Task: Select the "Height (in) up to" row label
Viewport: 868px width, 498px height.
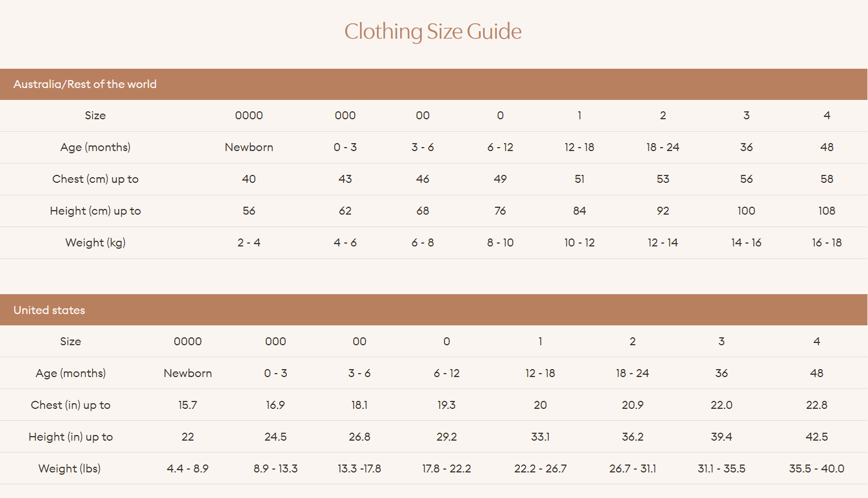Action: pos(70,437)
